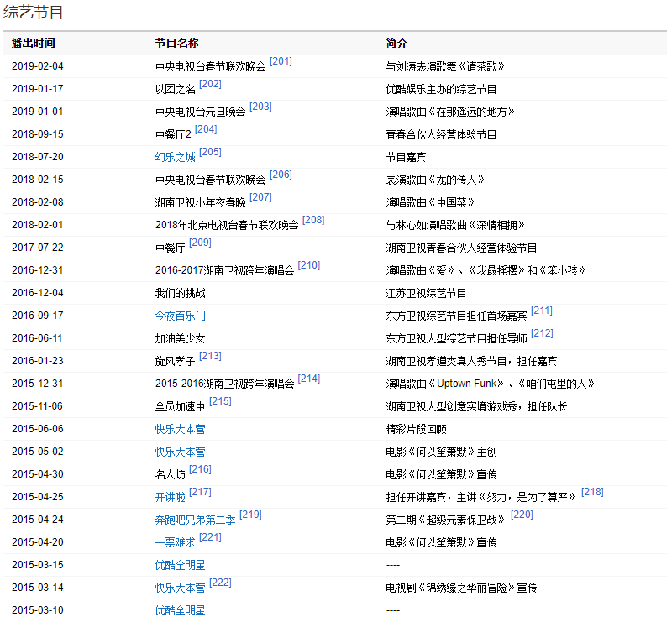Screen dimensions: 672x617
Task: Click reference [211] in 今夜百乐门 description
Action: 541,311
